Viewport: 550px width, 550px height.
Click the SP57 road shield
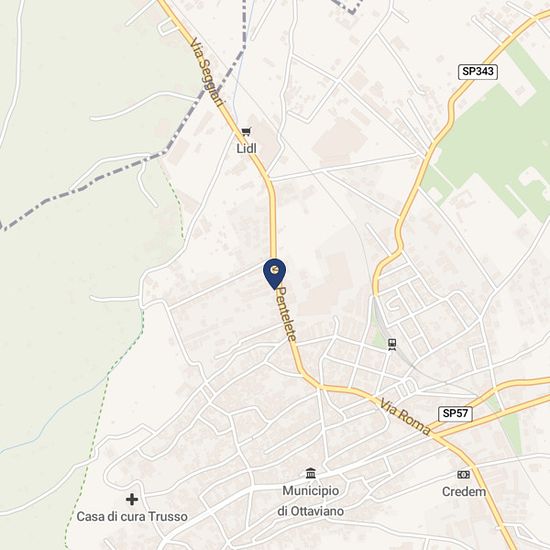(455, 414)
